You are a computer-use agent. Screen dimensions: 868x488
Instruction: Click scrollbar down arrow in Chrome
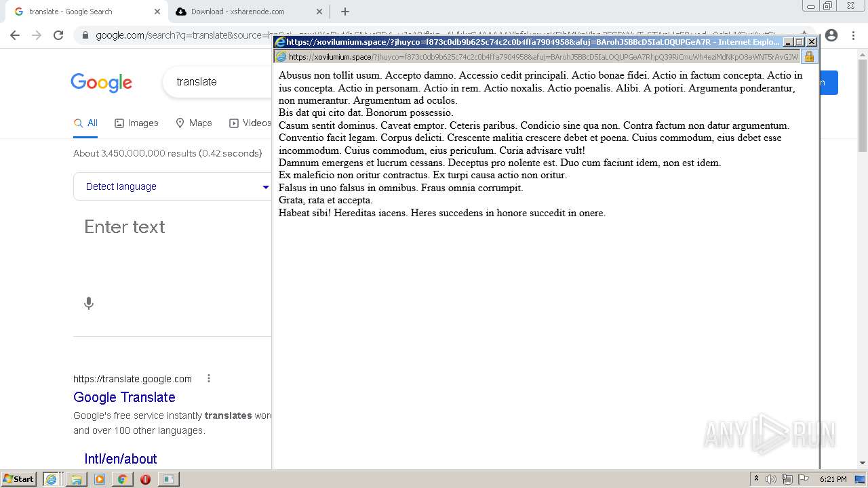(863, 463)
